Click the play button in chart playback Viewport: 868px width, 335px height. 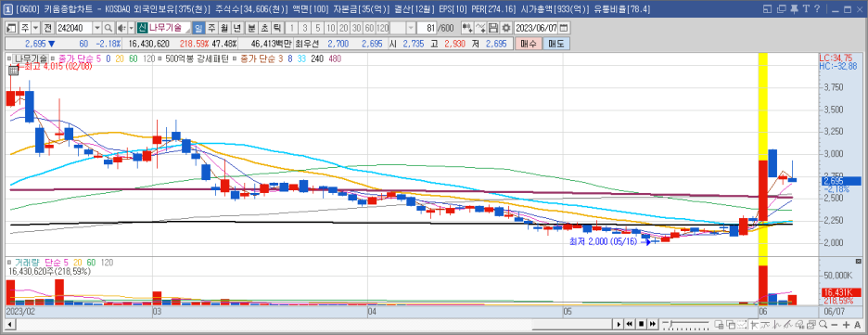click(619, 325)
